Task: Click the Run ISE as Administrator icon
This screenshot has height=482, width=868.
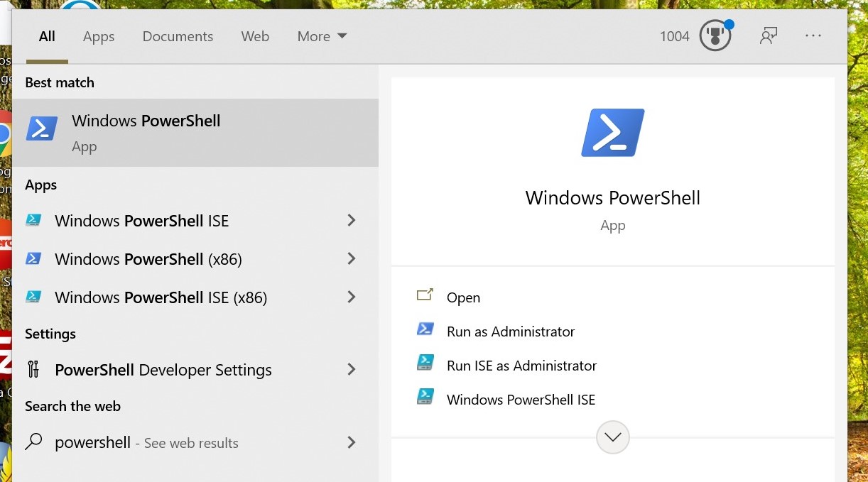Action: (x=425, y=363)
